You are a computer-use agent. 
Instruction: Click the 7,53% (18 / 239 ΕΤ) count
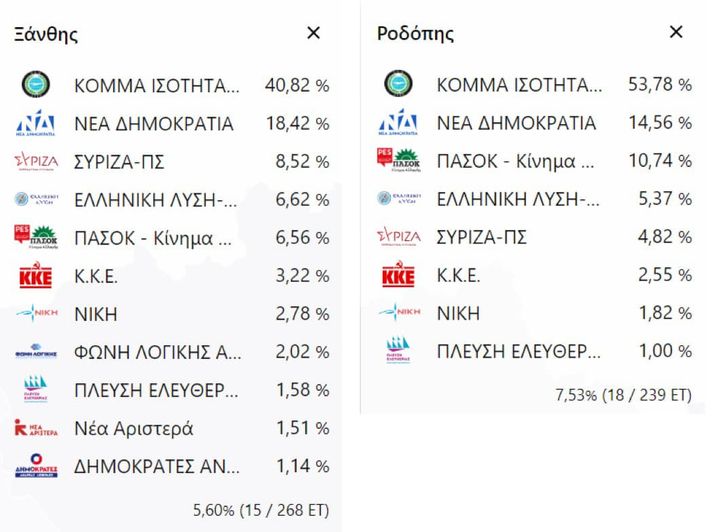point(624,395)
